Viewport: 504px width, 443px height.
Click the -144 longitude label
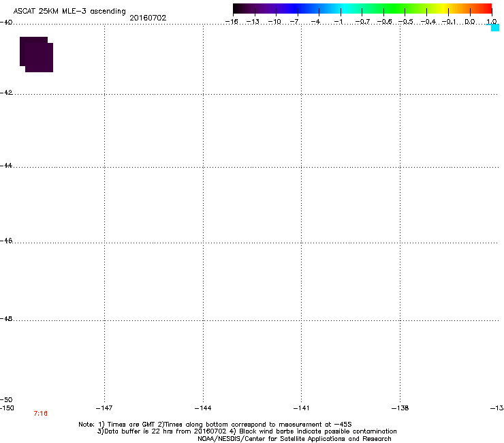(x=203, y=408)
